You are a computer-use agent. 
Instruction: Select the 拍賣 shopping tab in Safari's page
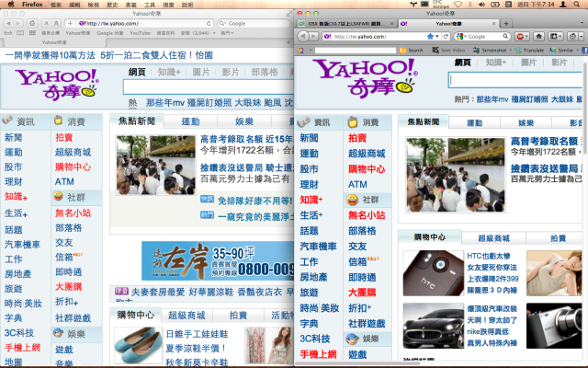click(x=238, y=315)
